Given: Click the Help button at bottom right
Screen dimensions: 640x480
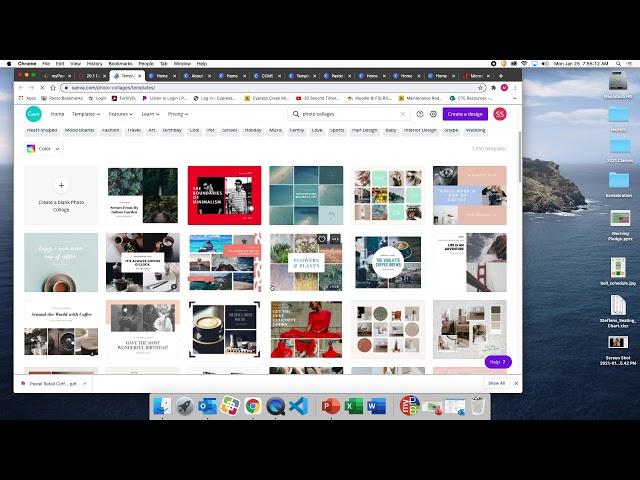Looking at the screenshot, I should [x=498, y=362].
